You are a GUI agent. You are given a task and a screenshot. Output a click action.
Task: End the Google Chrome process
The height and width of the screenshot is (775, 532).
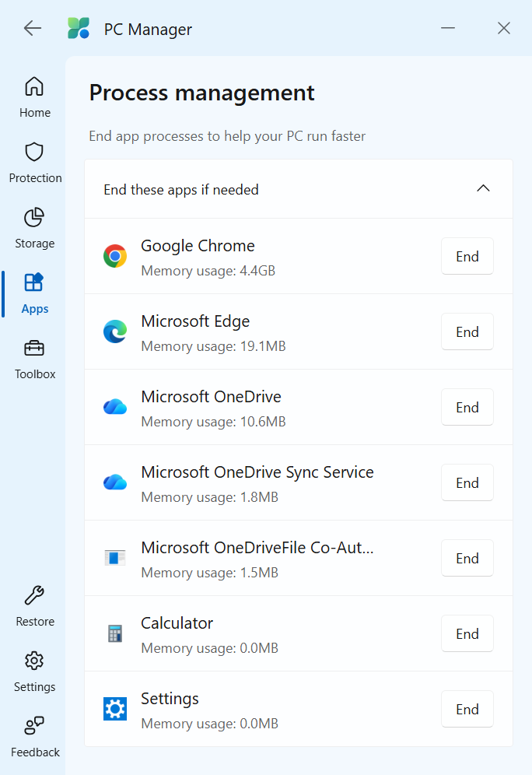click(467, 257)
